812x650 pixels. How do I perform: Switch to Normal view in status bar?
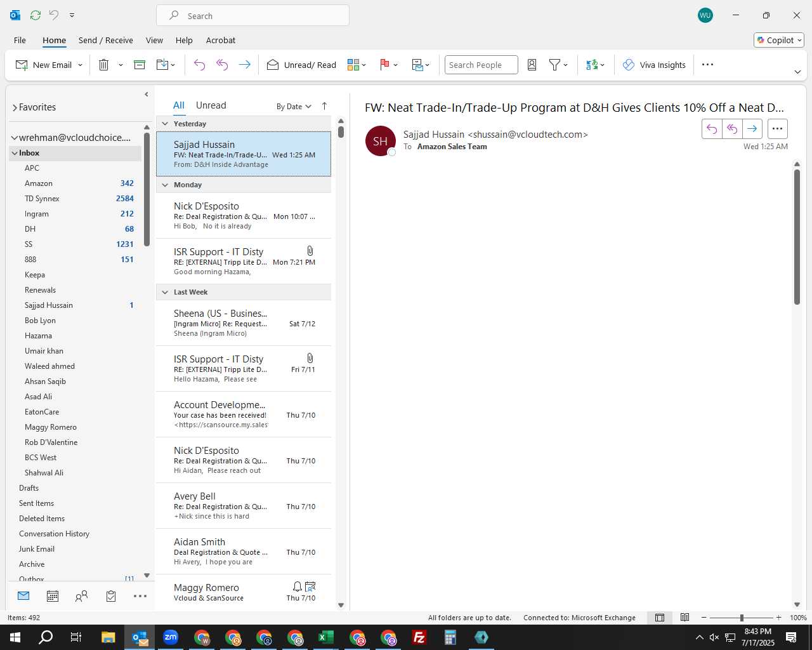(660, 618)
